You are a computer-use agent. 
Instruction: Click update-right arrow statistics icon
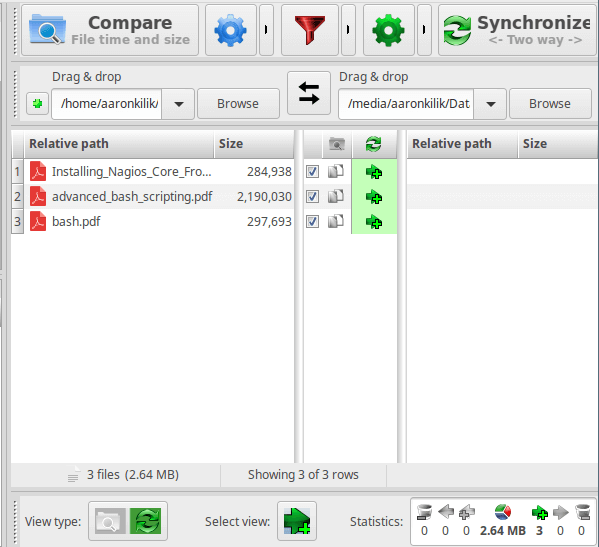pyautogui.click(x=560, y=512)
